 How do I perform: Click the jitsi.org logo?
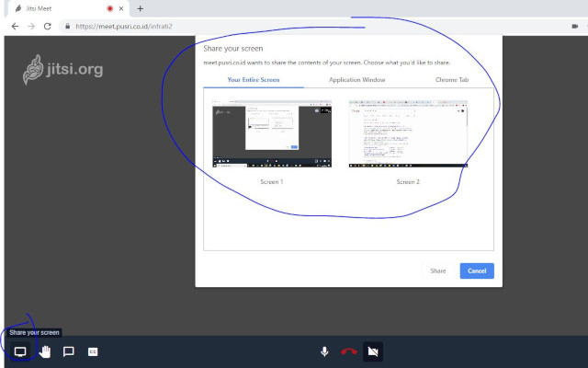[62, 70]
